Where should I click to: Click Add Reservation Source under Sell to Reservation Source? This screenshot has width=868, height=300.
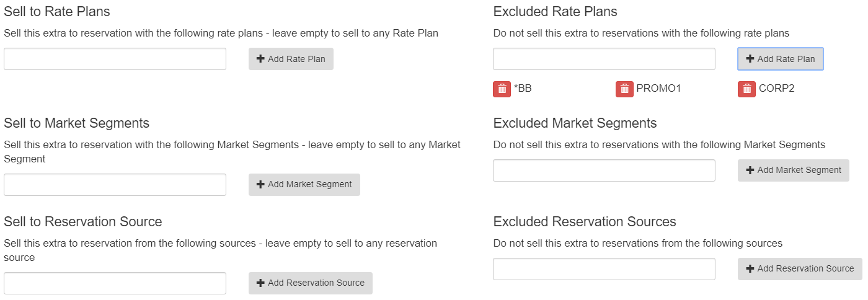(311, 283)
